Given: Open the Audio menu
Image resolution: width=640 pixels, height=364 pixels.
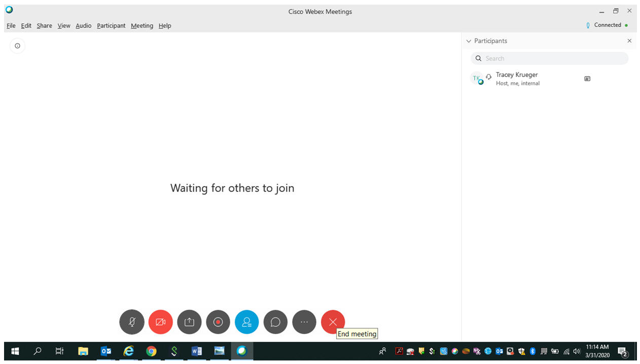Looking at the screenshot, I should pos(84,26).
